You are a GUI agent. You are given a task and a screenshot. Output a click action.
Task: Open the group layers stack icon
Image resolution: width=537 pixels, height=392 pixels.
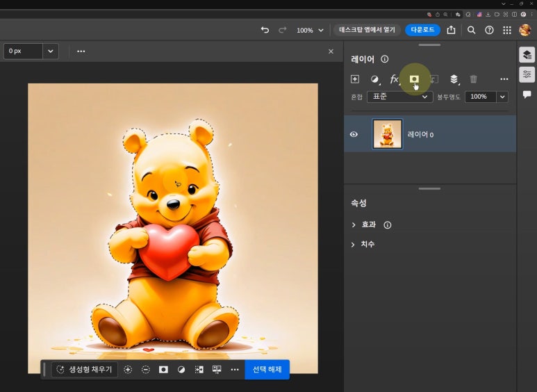(454, 79)
